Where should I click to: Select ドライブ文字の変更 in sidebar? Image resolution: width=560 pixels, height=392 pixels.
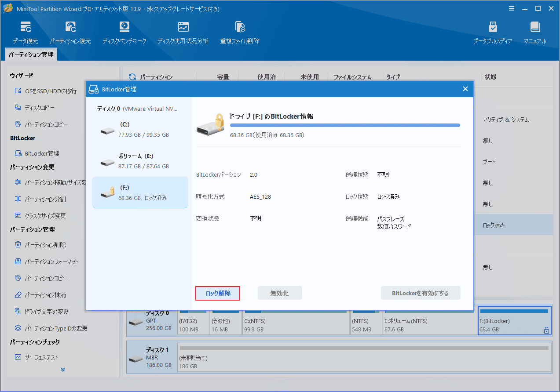(42, 312)
